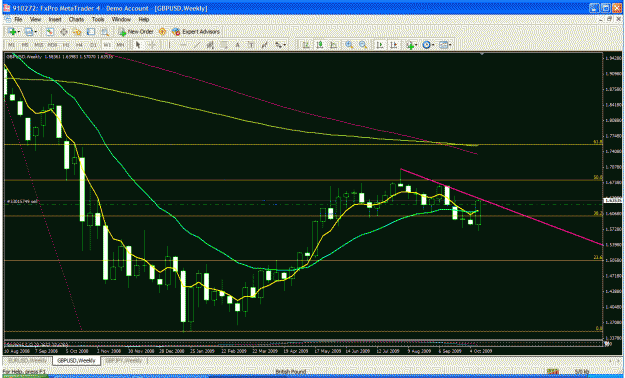
Task: Click the Indicators list icon
Action: tap(411, 45)
